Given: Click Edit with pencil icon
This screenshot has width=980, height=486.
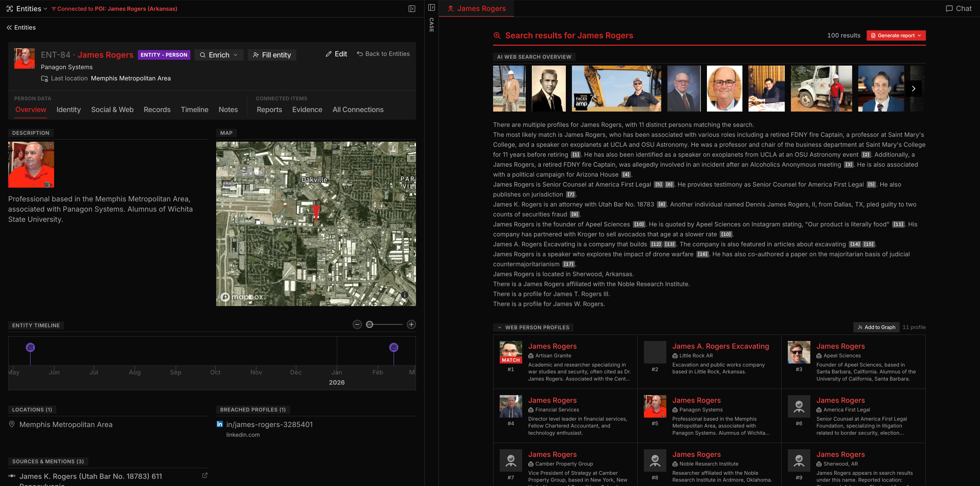Looking at the screenshot, I should [x=336, y=54].
